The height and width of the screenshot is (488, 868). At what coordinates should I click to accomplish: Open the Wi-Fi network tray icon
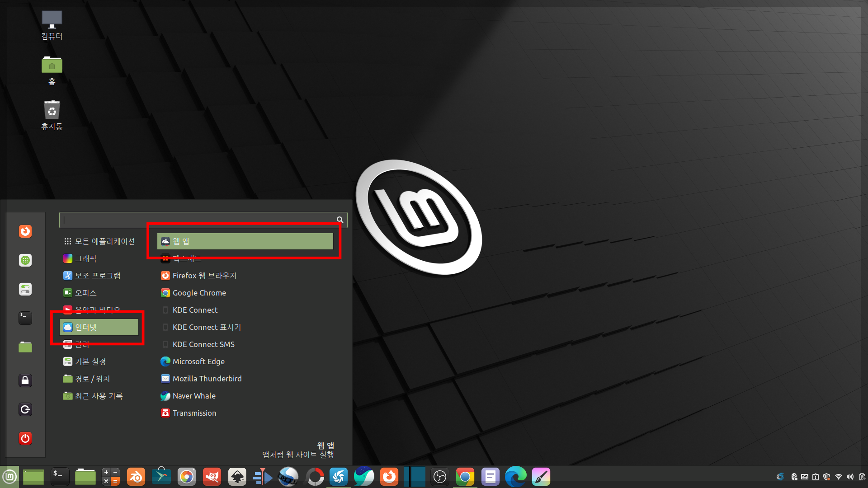[839, 477]
